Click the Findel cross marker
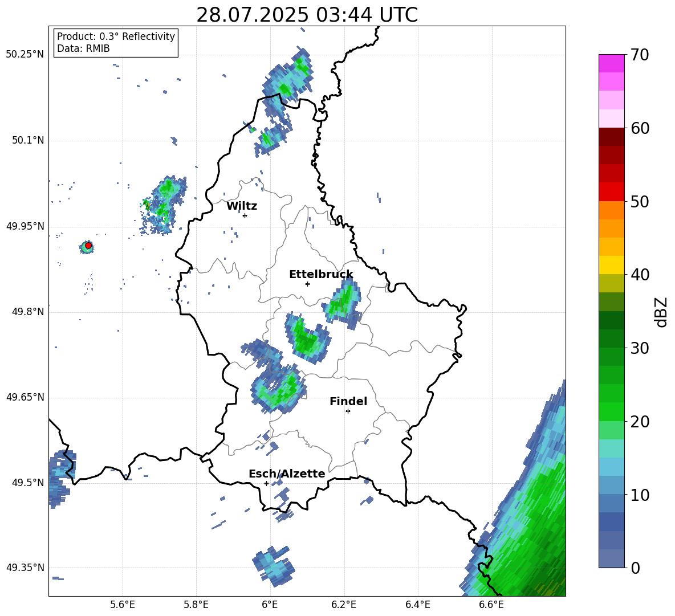This screenshot has height=616, width=675. (x=348, y=411)
